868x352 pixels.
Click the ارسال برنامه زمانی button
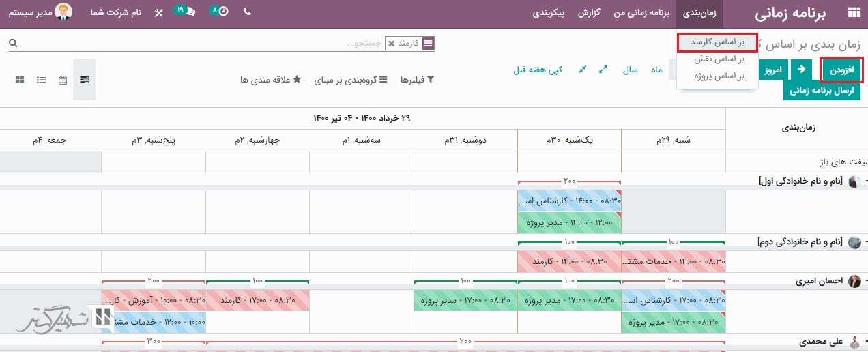[822, 90]
